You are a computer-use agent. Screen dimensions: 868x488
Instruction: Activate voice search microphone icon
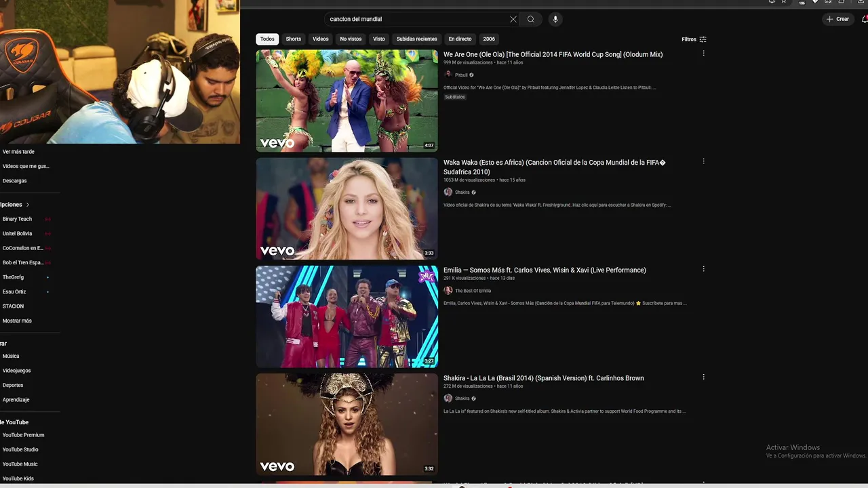(x=555, y=19)
